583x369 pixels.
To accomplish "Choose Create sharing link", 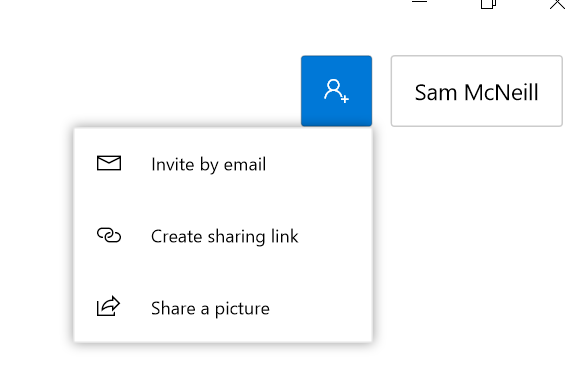I will click(x=223, y=236).
